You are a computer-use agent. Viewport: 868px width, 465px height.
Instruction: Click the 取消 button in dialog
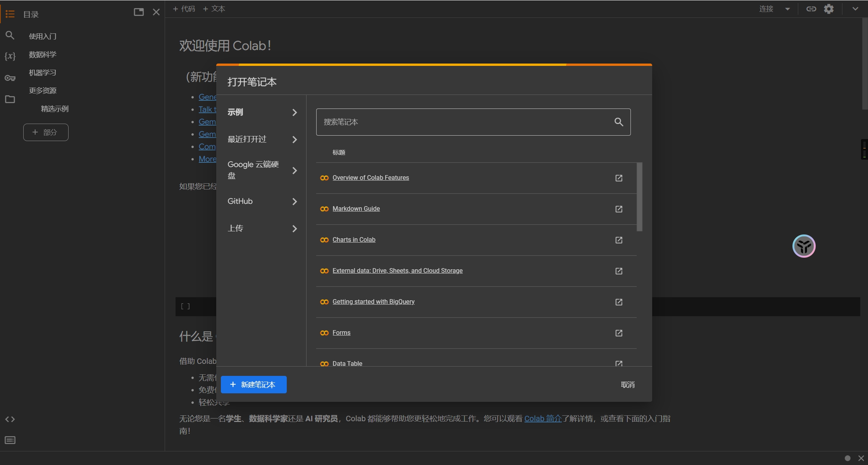coord(628,385)
